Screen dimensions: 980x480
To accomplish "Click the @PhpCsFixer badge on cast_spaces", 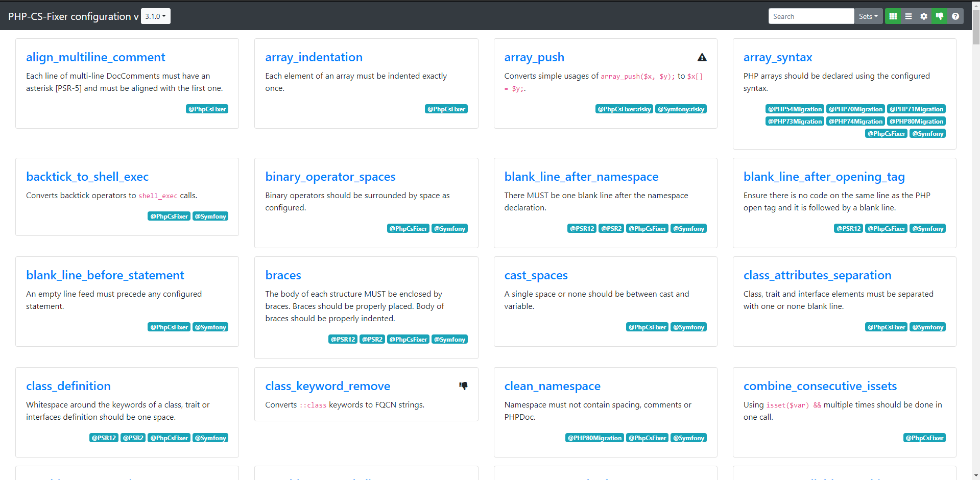I will click(x=647, y=327).
